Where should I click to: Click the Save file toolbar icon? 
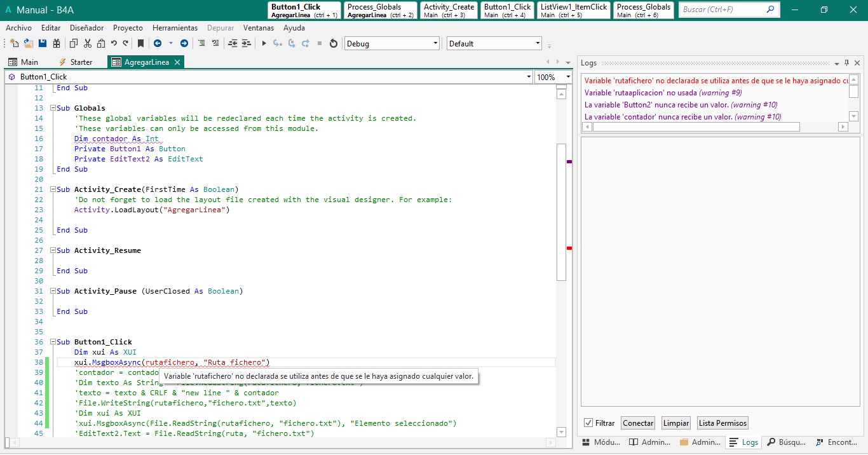pos(43,43)
